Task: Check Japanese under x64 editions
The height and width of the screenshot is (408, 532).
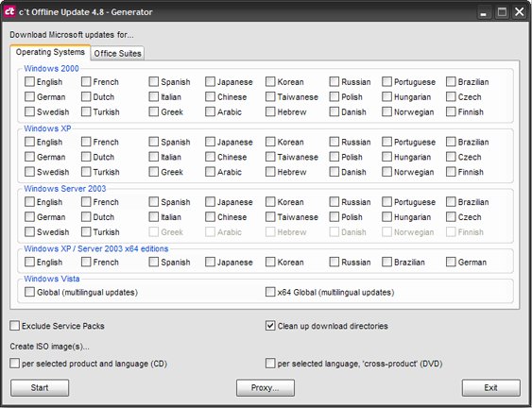Action: coord(210,262)
